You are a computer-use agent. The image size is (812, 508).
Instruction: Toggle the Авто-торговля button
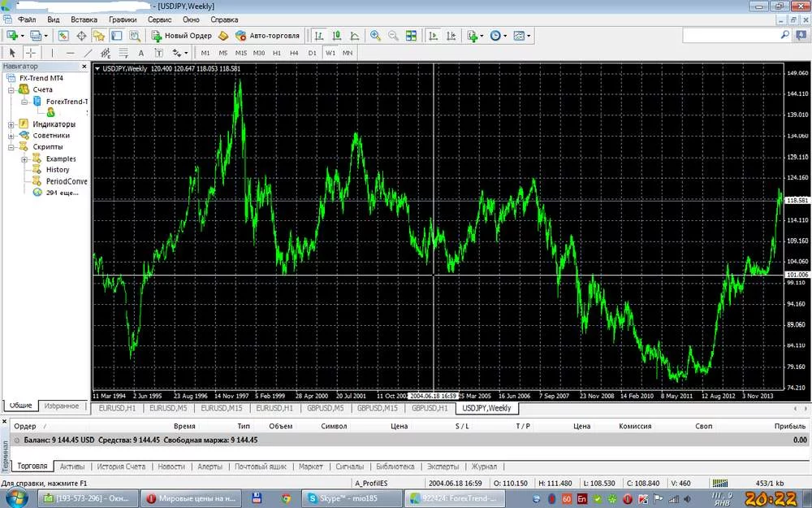267,36
